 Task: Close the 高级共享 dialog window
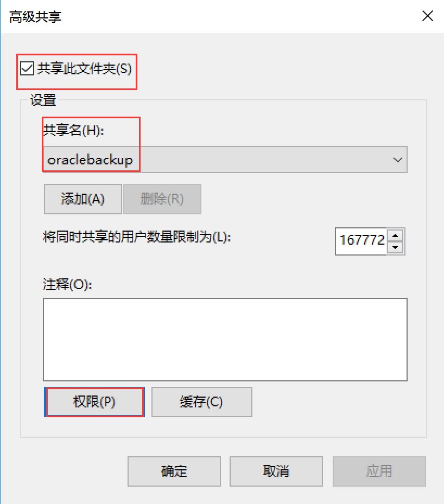(428, 16)
